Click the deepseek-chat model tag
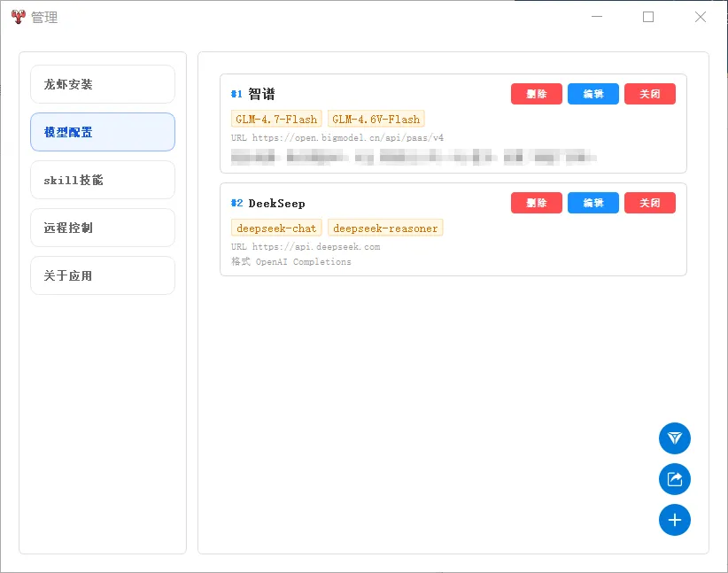Viewport: 728px width, 573px height. click(276, 228)
